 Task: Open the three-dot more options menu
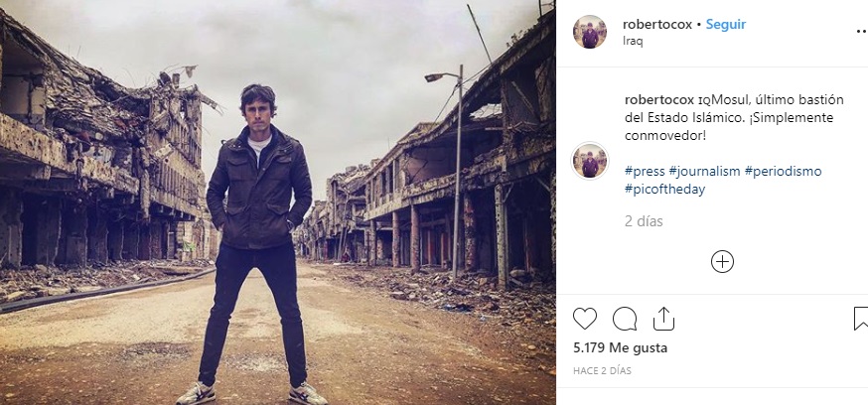(860, 32)
